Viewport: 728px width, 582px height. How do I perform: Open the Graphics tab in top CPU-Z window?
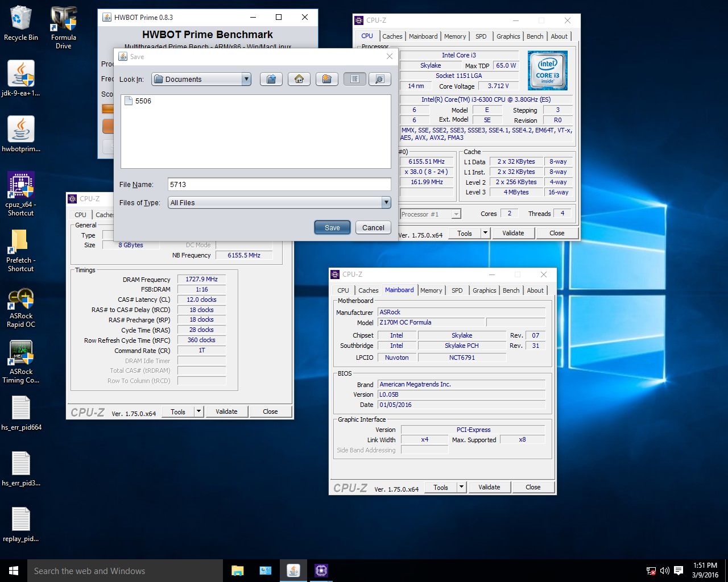coord(508,36)
